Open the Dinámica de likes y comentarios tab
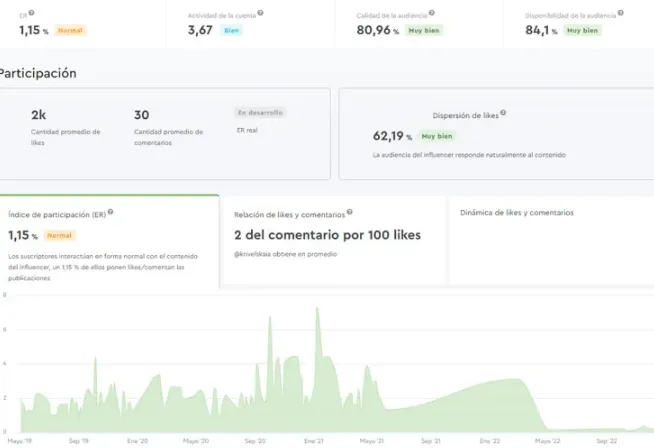 pos(517,212)
